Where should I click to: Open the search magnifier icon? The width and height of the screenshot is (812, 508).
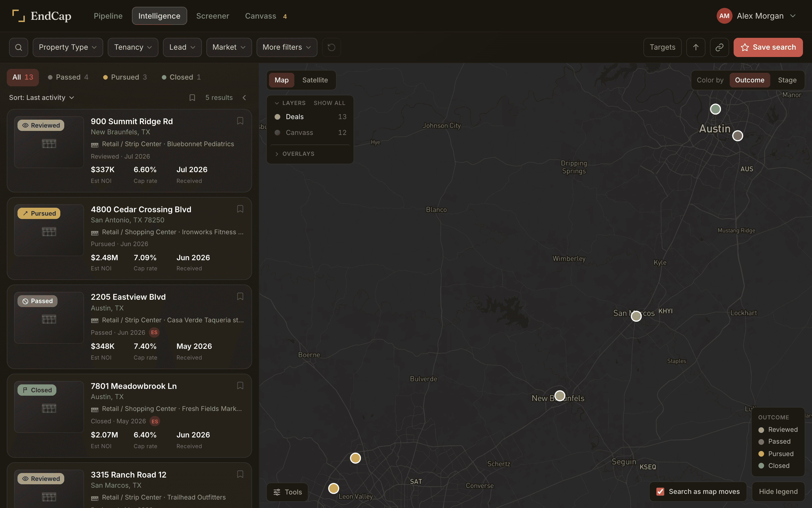pos(18,47)
